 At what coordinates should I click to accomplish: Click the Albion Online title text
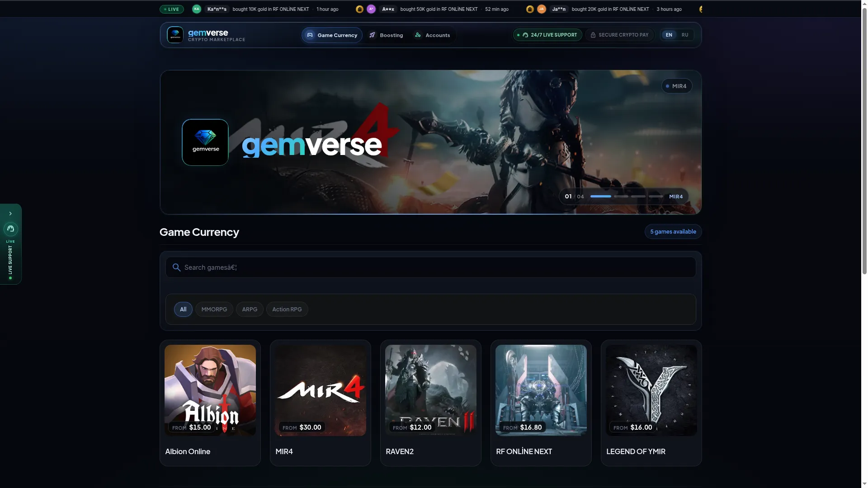pyautogui.click(x=188, y=451)
